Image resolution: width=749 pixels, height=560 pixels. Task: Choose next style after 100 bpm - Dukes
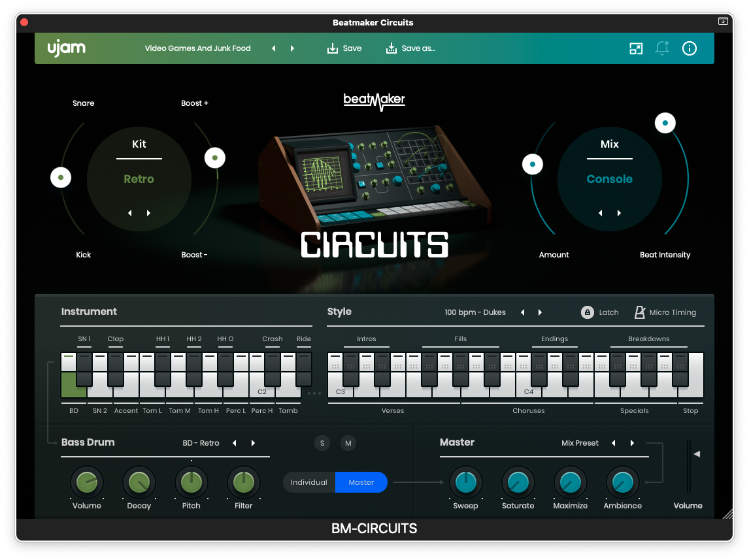coord(540,312)
